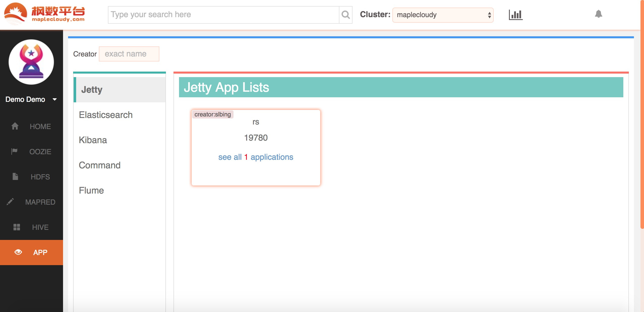Open the Cluster maplecloudy dropdown

[x=443, y=15]
